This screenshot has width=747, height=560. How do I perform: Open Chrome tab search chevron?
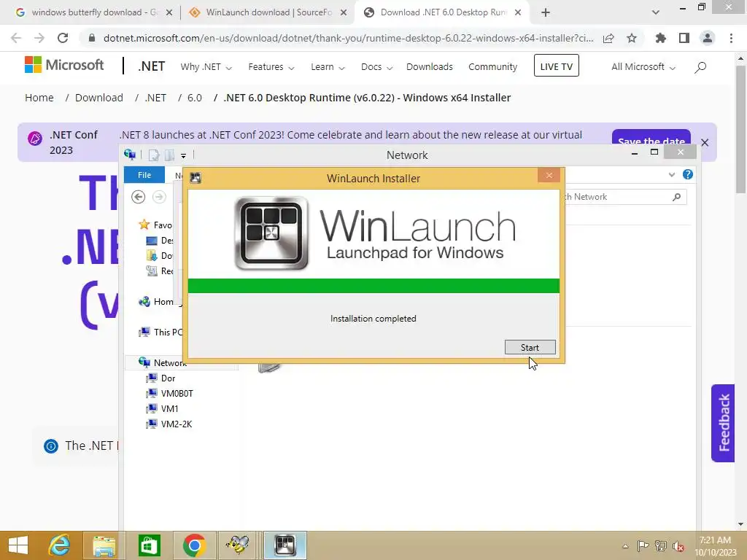coord(656,12)
